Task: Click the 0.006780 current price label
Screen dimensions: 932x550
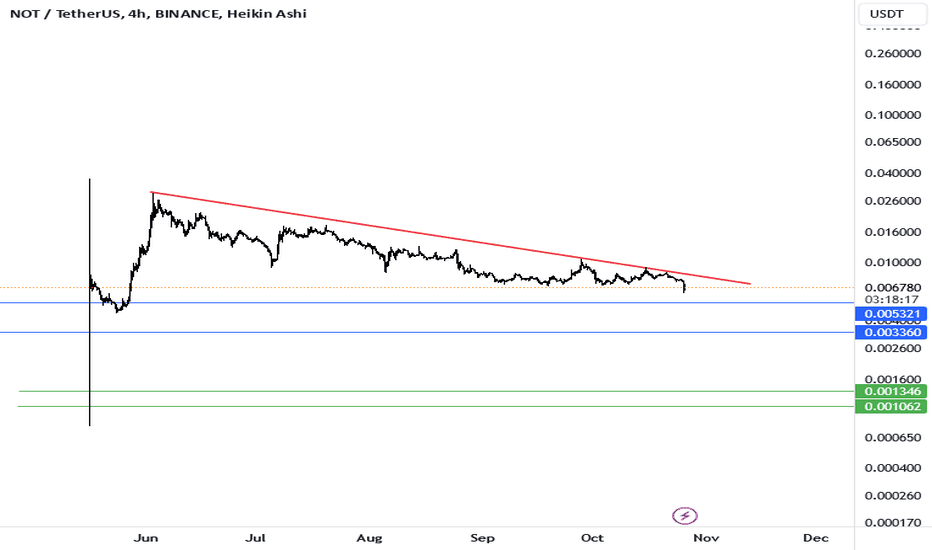Action: click(893, 288)
